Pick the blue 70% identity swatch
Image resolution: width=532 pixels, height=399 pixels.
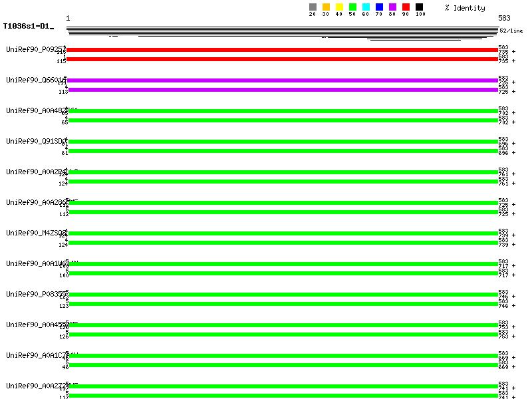pos(379,7)
